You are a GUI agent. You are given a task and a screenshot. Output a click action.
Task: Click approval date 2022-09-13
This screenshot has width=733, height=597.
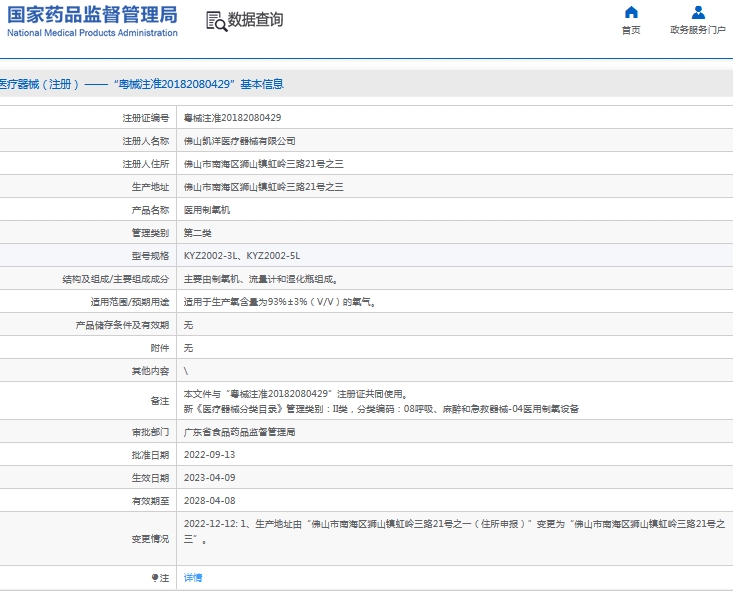[209, 455]
